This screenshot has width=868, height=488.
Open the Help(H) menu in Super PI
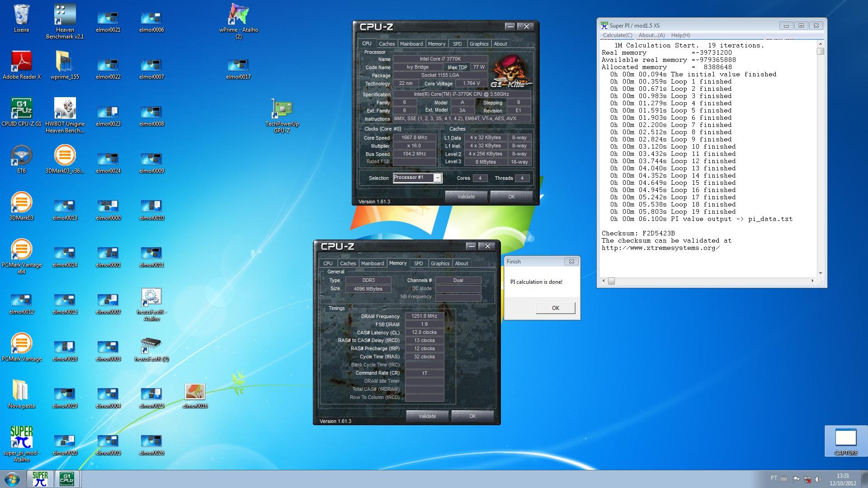point(680,35)
